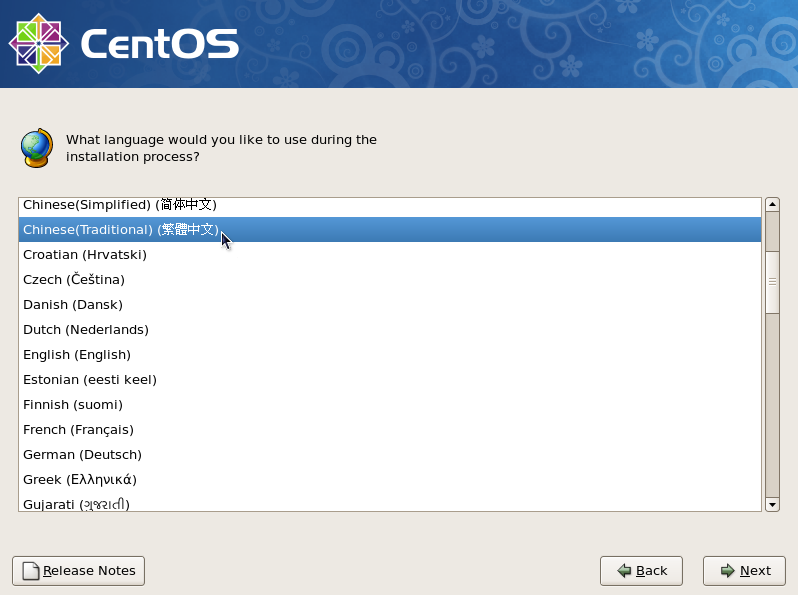Proceed with the Next button
The height and width of the screenshot is (595, 798).
(x=744, y=571)
